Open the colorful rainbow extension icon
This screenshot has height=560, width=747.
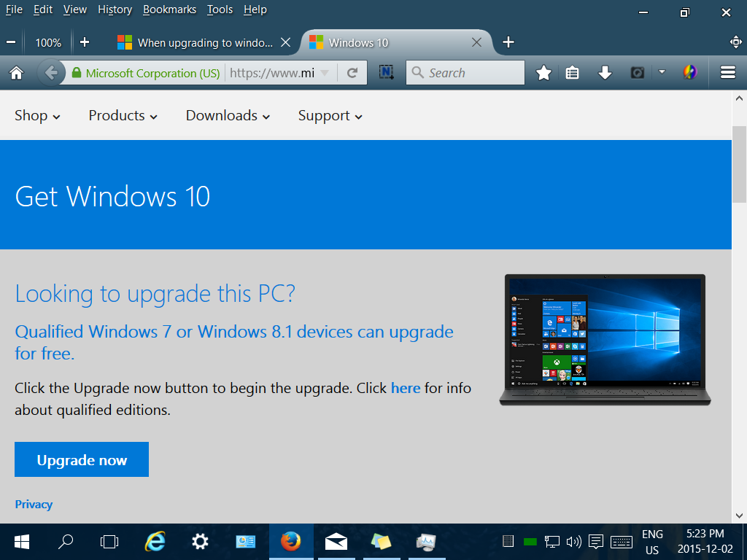tap(689, 72)
